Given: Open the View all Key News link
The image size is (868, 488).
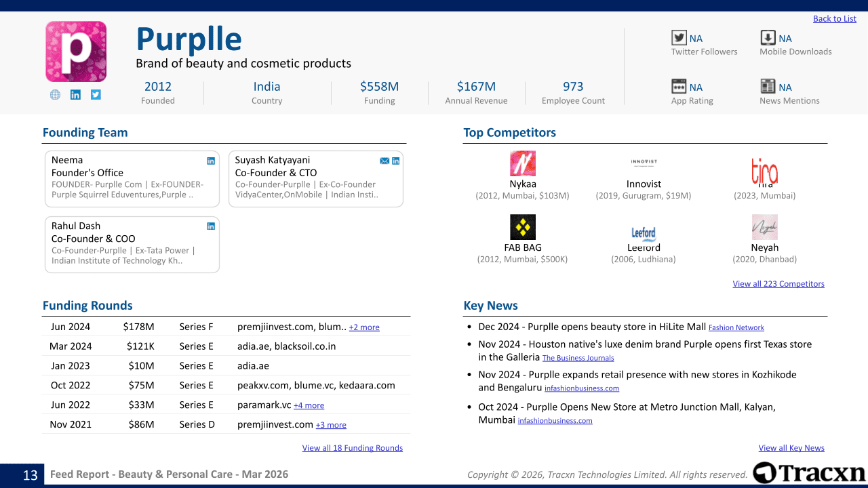Looking at the screenshot, I should point(791,448).
